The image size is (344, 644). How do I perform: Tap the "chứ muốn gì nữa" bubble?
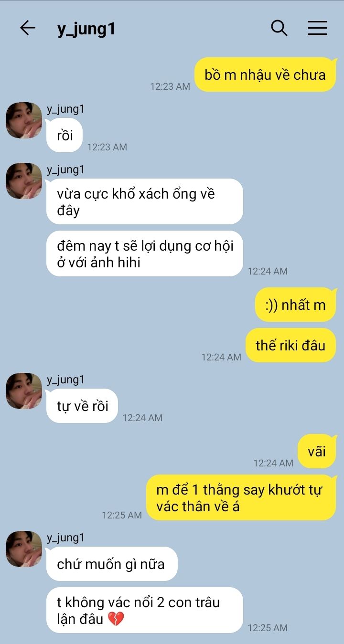tap(112, 564)
